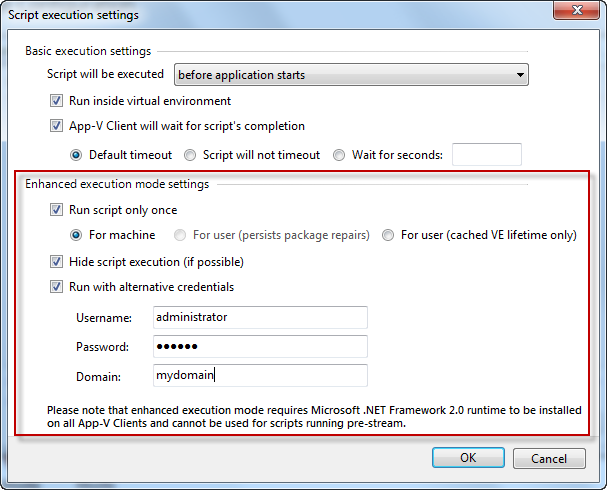Focus the Password field
Image resolution: width=607 pixels, height=490 pixels.
260,346
